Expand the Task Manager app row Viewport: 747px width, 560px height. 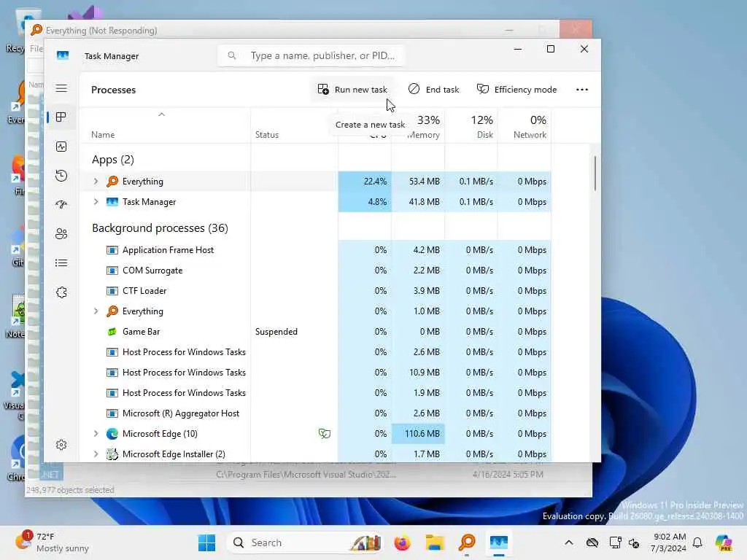pos(96,202)
